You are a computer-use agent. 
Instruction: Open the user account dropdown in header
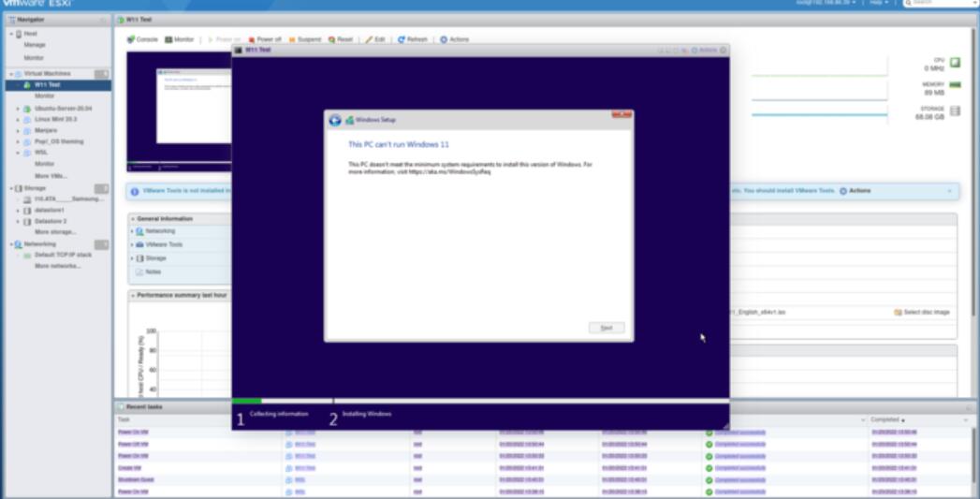(x=826, y=3)
